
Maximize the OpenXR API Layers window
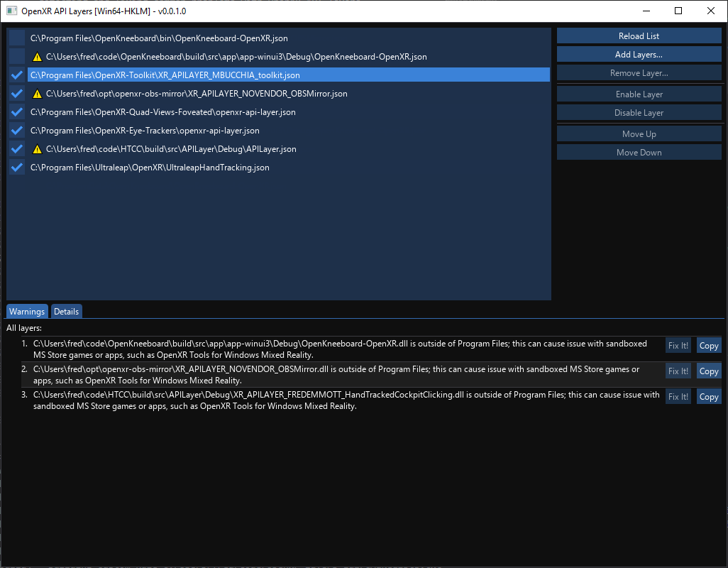pyautogui.click(x=678, y=11)
